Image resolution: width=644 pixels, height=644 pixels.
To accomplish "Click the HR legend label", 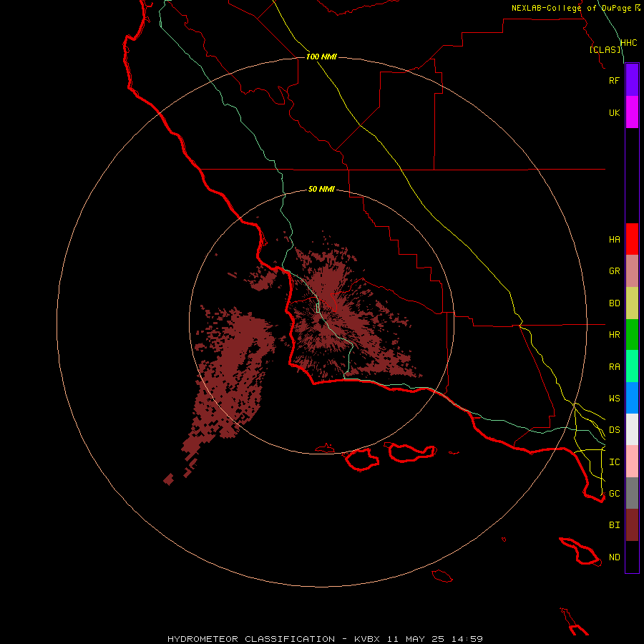I will [614, 335].
